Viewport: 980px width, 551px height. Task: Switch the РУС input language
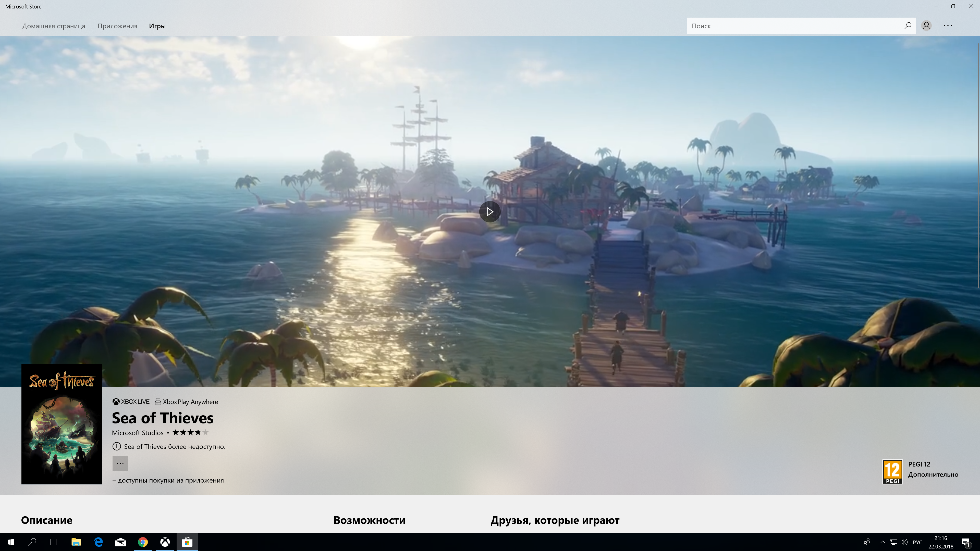click(918, 542)
